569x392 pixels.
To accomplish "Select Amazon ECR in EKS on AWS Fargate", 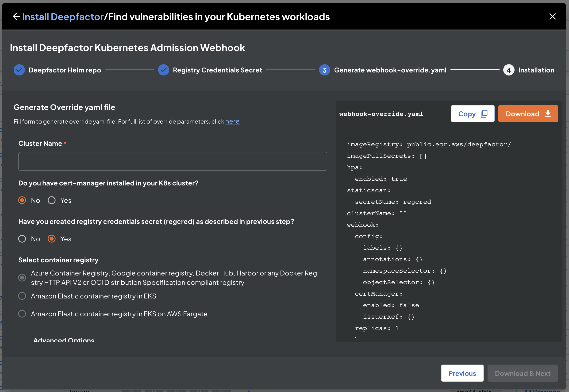I will pyautogui.click(x=22, y=314).
